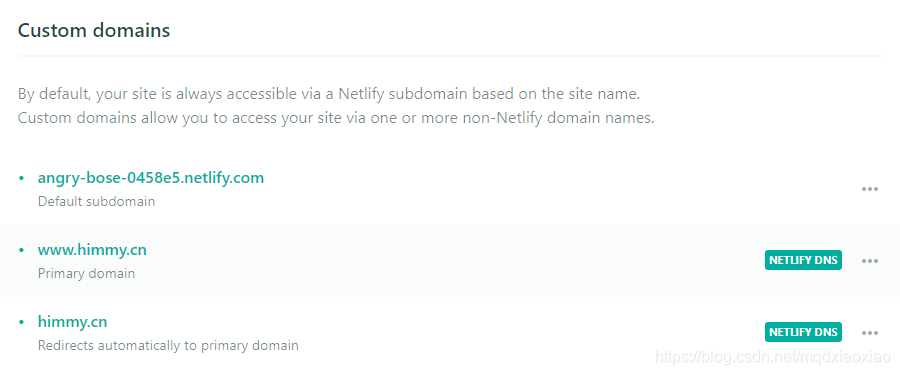Screen dimensions: 900x375
Task: Click the NETLIFY DNS badge beside the himmy.cn redirect domain
Action: point(803,332)
